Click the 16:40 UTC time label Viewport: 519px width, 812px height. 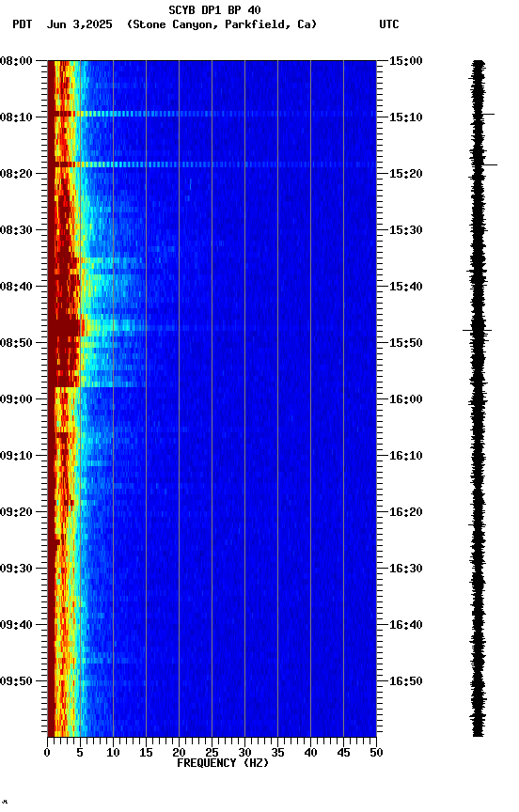coord(405,625)
